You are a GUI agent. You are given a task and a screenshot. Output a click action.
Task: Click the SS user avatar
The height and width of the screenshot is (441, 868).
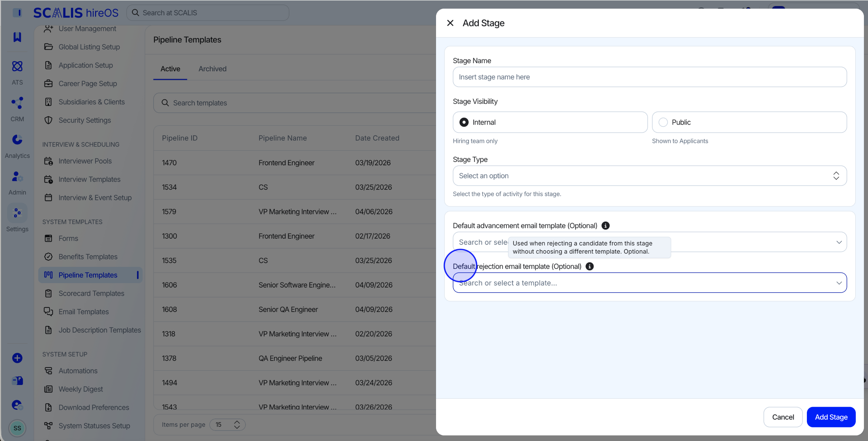click(17, 428)
